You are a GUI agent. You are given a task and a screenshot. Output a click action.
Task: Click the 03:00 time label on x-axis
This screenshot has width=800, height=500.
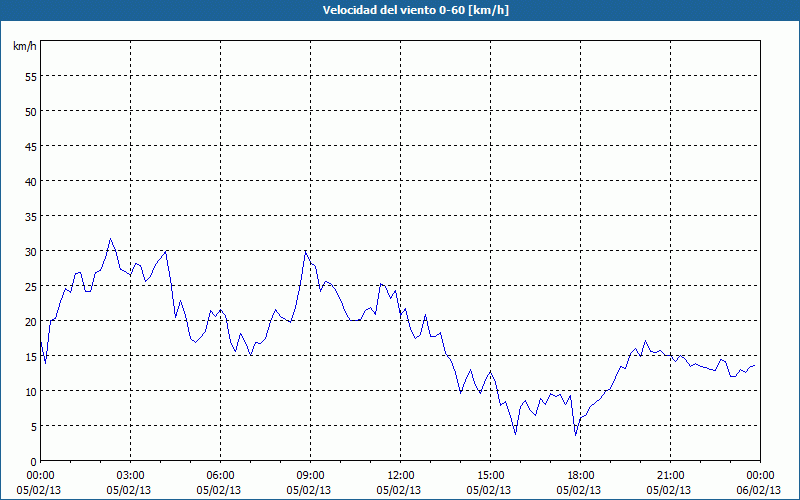[x=131, y=476]
